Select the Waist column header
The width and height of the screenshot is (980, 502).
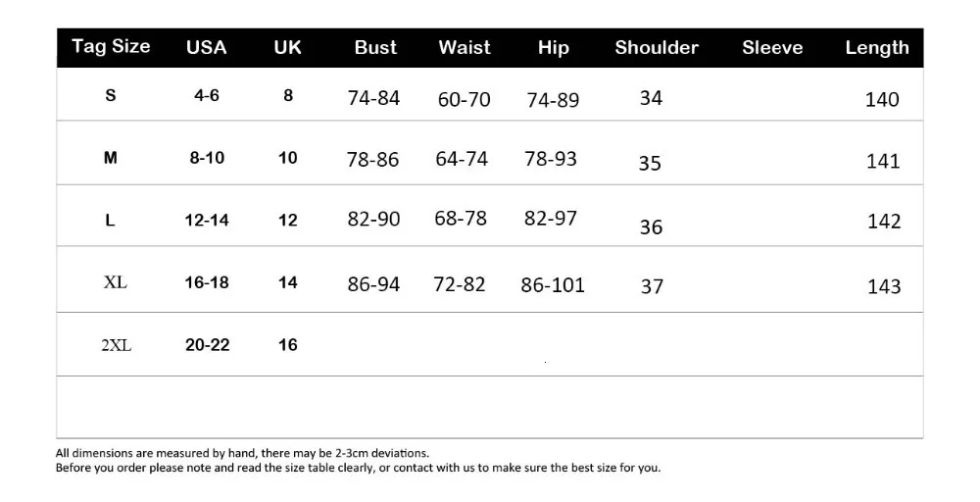[x=465, y=47]
